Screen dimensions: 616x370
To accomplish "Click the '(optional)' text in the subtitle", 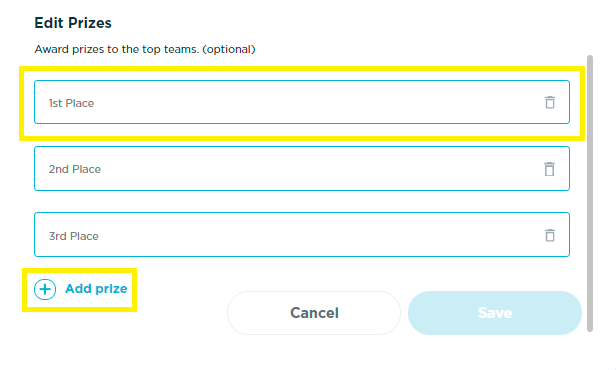I will point(229,49).
